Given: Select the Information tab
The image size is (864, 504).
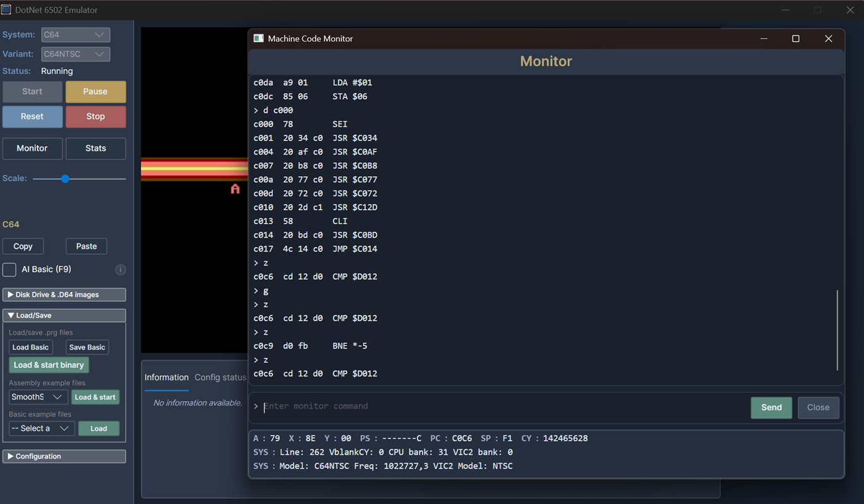Looking at the screenshot, I should [x=167, y=377].
